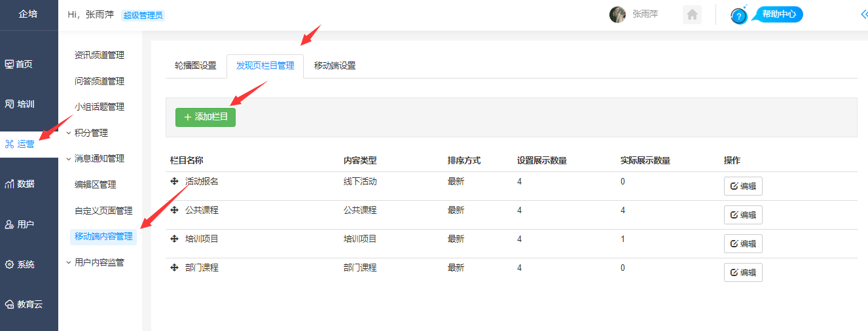Click the 部门课程 name in first column
868x331 pixels.
pos(202,268)
